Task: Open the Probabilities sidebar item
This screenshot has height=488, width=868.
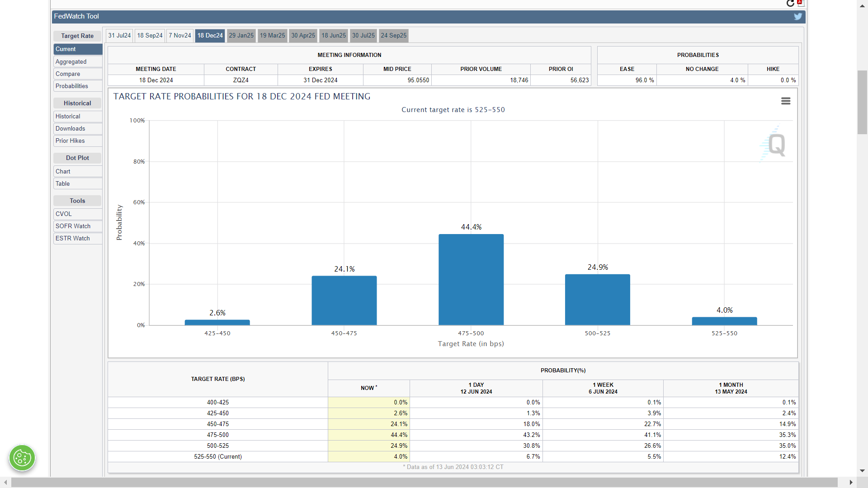Action: point(78,86)
